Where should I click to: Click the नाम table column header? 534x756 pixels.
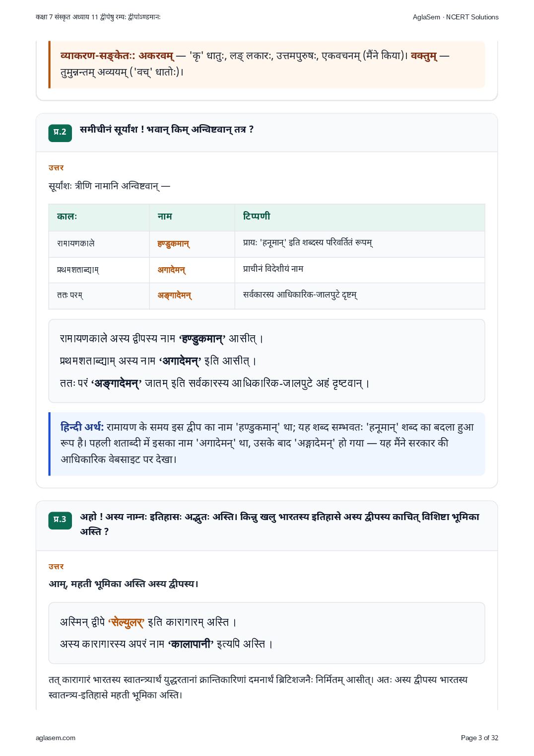tap(165, 217)
